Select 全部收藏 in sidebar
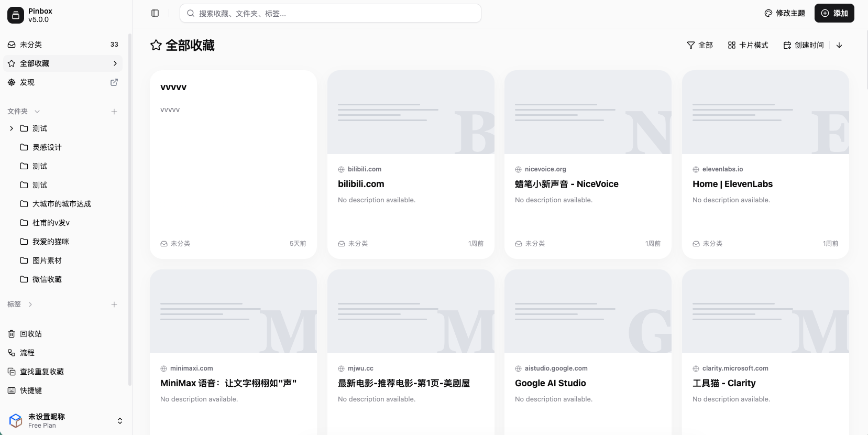868x435 pixels. pos(63,63)
